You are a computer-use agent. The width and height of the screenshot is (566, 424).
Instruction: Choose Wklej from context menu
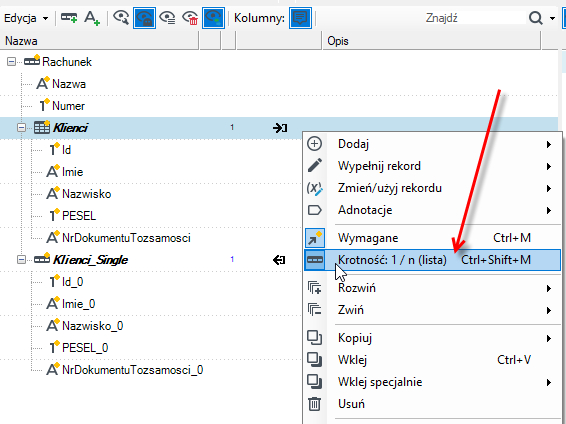pos(432,360)
